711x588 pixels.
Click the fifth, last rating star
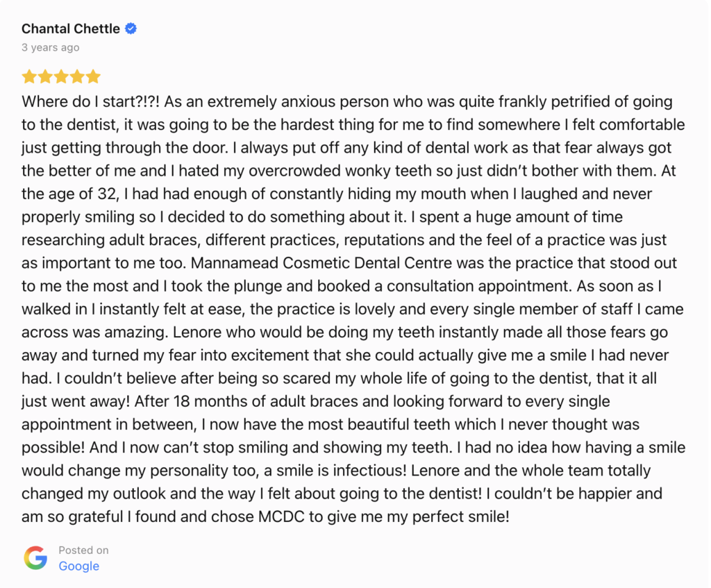(x=93, y=76)
